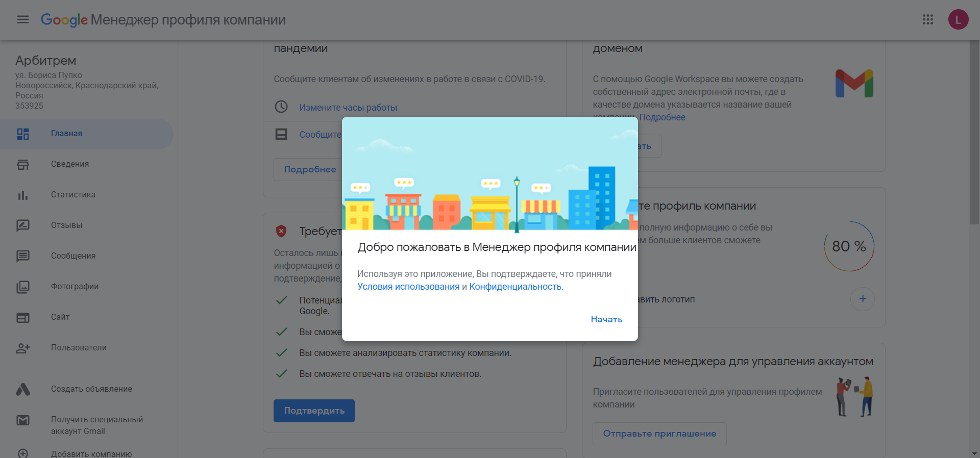Click the Фотографии gallery icon
Viewport: 980px width, 458px height.
(x=23, y=287)
